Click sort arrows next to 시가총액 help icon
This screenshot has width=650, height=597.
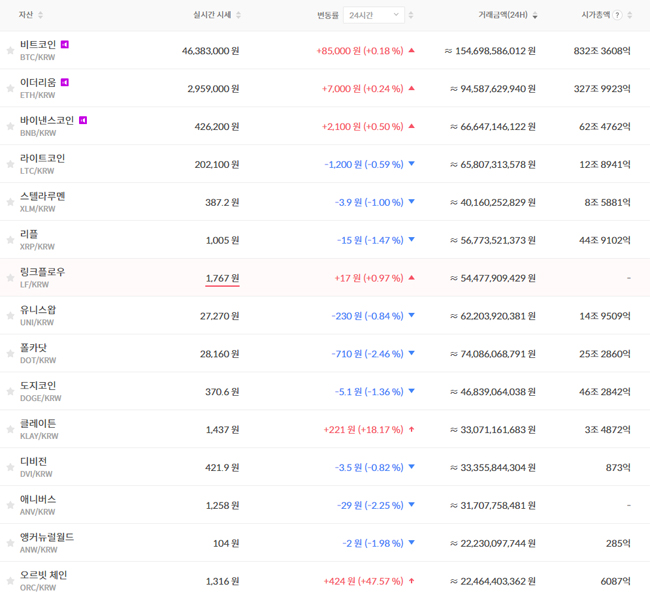click(630, 15)
